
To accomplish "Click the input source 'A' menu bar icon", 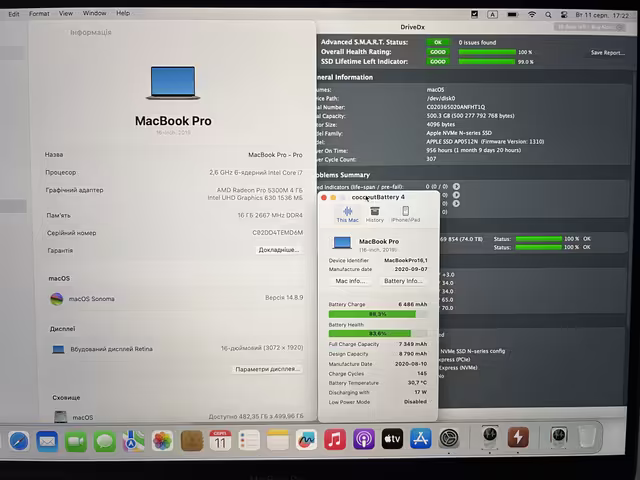I will pos(492,15).
